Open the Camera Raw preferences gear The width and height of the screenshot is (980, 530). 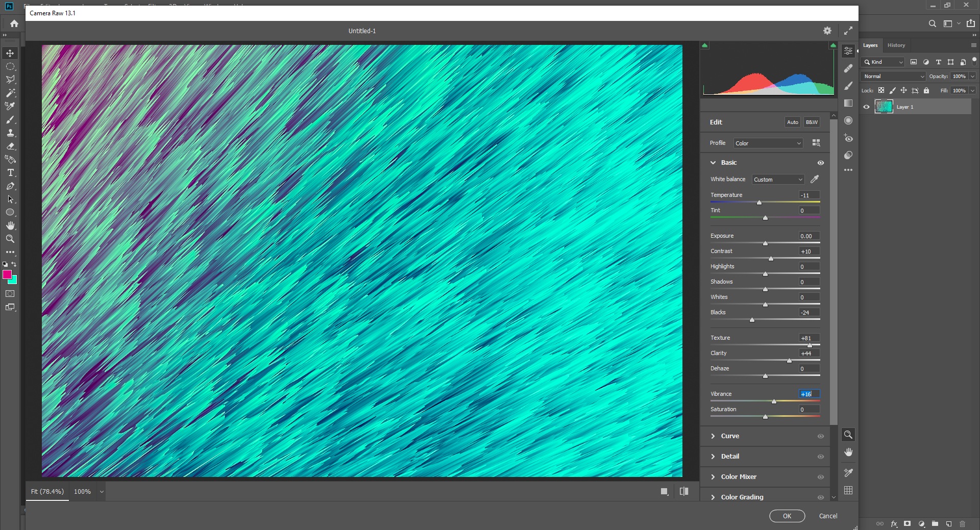pyautogui.click(x=827, y=31)
